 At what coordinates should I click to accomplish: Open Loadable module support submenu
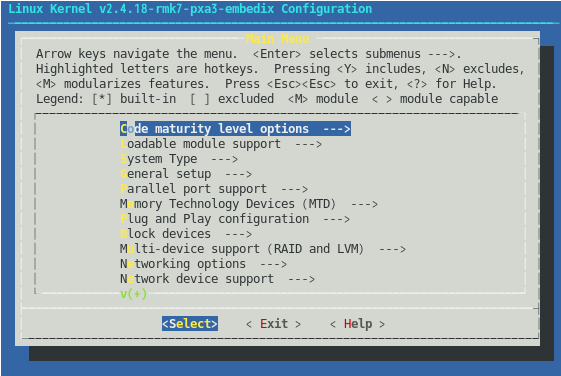tap(221, 144)
